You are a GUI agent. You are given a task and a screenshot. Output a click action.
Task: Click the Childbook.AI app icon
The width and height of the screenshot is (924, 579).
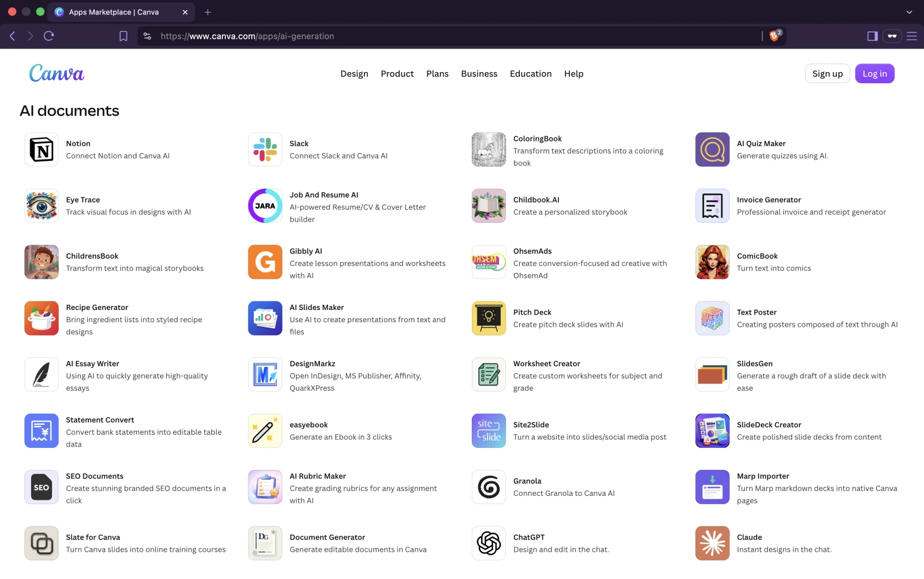coord(489,206)
